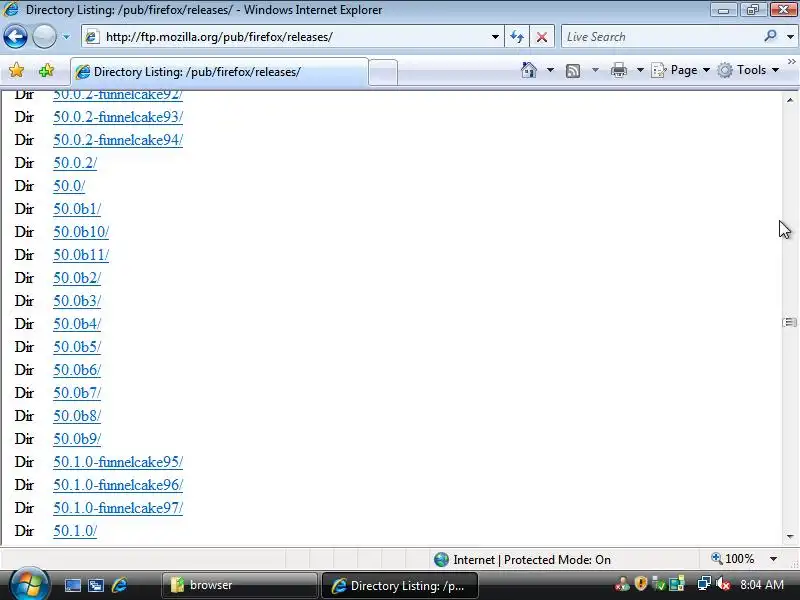Click the network connection tray icon
This screenshot has height=600, width=800.
coord(704,583)
